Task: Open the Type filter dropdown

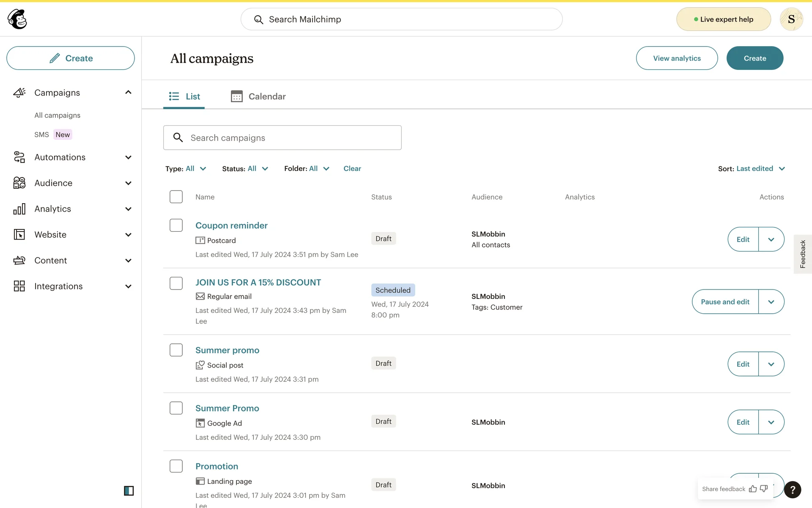Action: coord(186,168)
